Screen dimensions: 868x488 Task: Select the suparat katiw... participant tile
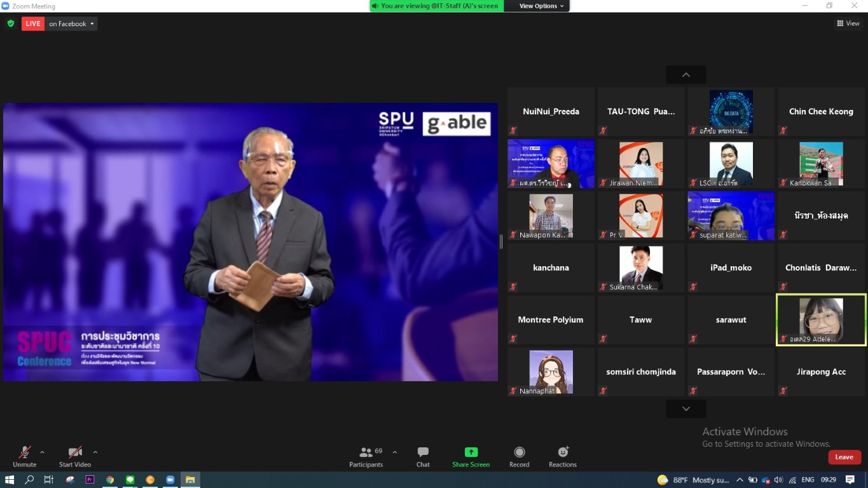pyautogui.click(x=731, y=215)
